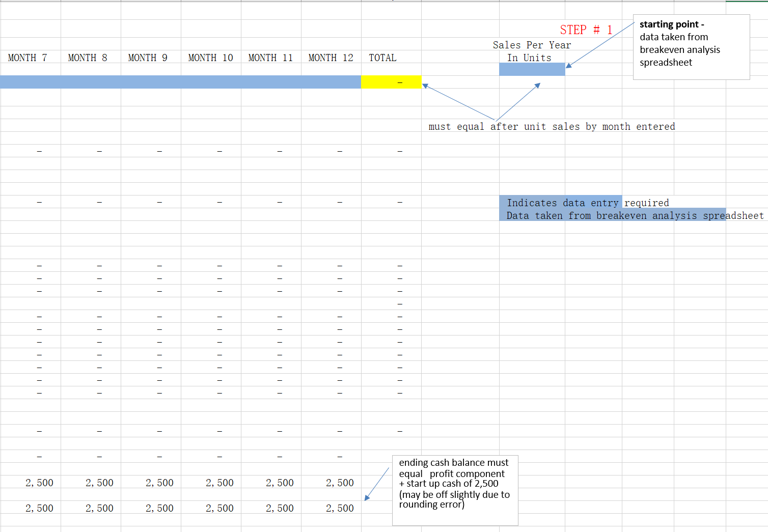This screenshot has height=532, width=768.
Task: Click the Sales Per Year In Units heading text
Action: point(532,51)
